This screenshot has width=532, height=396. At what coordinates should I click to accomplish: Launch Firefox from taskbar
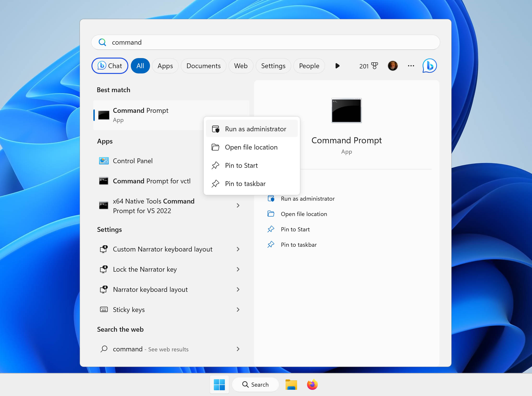point(312,384)
